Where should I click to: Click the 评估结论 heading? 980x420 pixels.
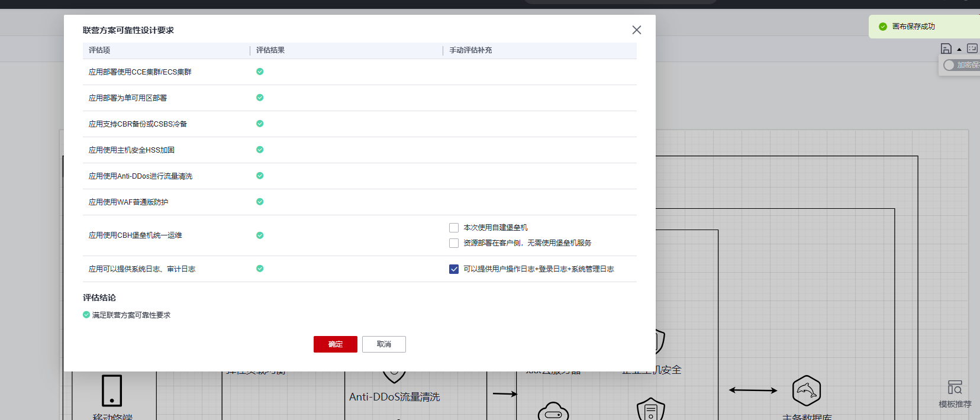click(99, 298)
